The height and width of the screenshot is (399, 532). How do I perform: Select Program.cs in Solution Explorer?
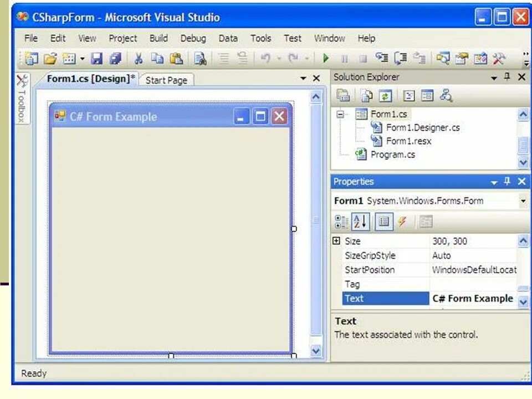click(392, 155)
